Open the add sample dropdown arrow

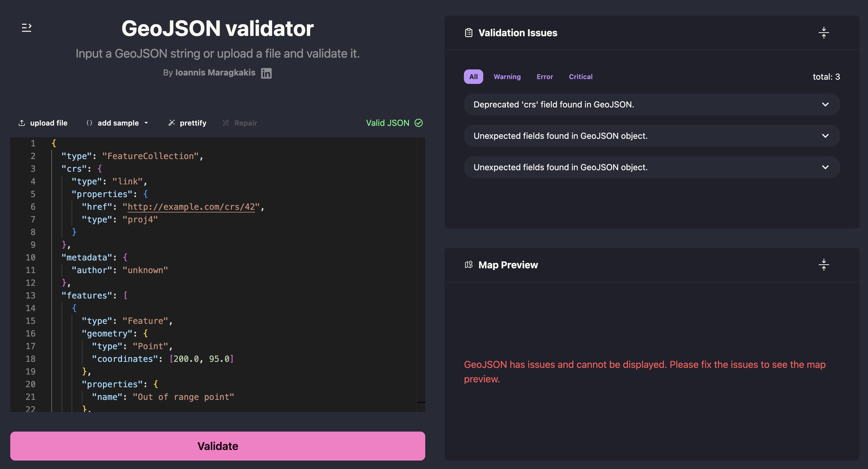point(146,123)
